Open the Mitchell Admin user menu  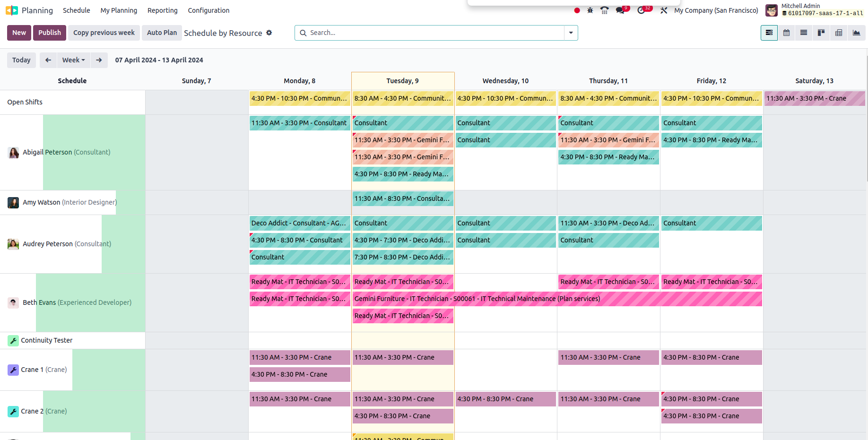pos(801,9)
